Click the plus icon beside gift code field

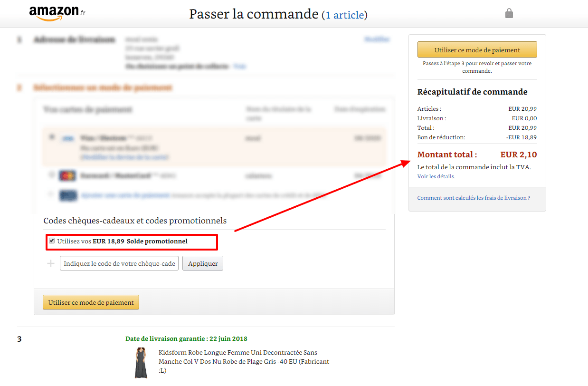(x=51, y=263)
